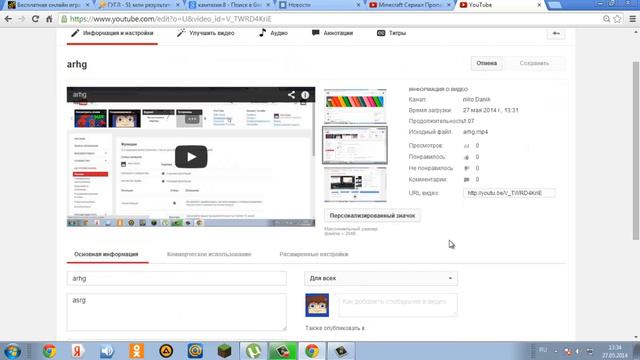Click the browser Back arrow
Screen dimensions: 640x360
coord(8,19)
